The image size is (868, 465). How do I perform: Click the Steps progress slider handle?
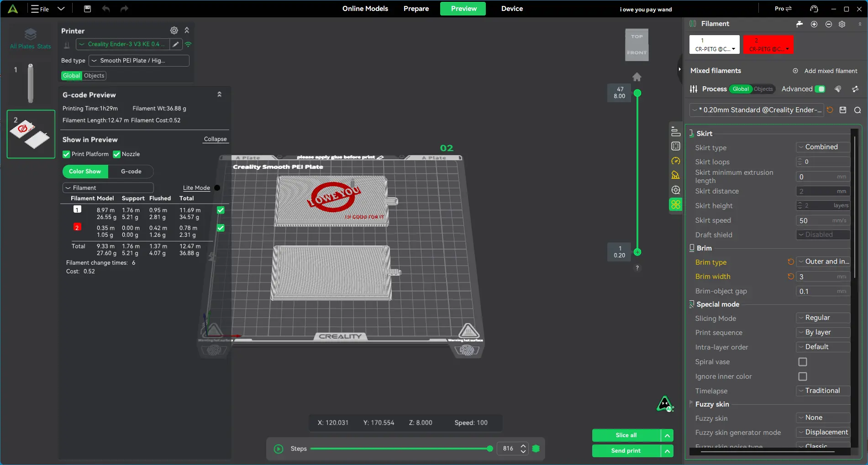click(x=490, y=449)
